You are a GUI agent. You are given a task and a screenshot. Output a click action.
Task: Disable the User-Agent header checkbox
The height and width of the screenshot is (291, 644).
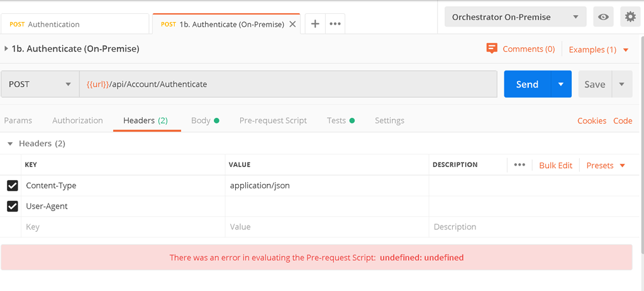12,206
